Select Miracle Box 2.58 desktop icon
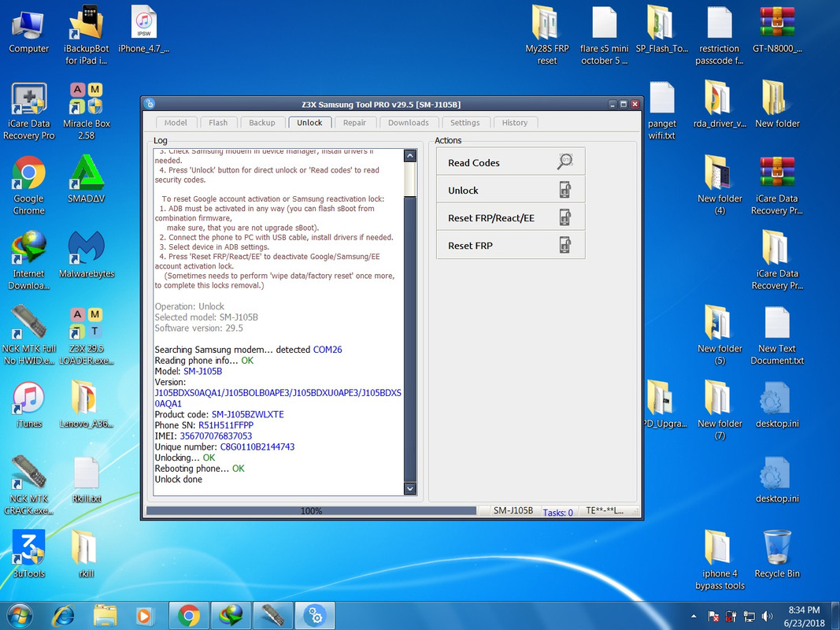 point(87,111)
